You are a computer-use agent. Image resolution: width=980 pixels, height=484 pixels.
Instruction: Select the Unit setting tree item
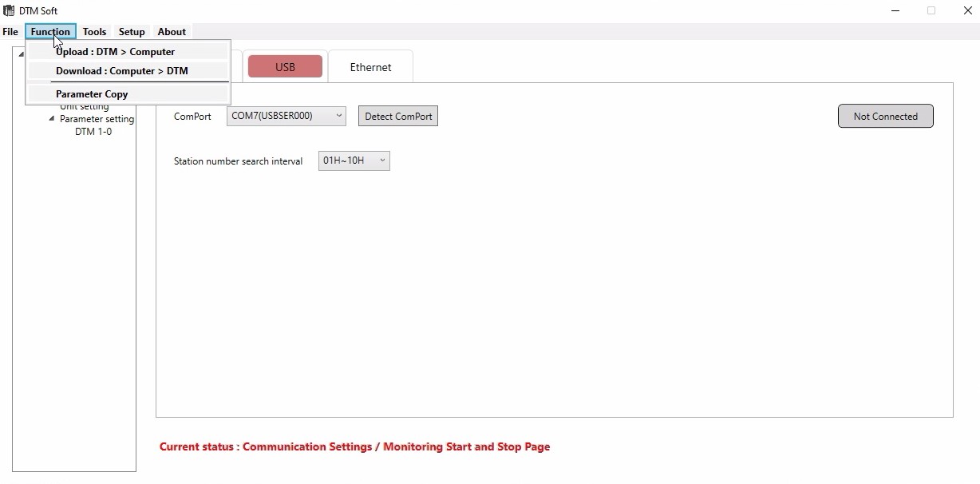coord(85,107)
